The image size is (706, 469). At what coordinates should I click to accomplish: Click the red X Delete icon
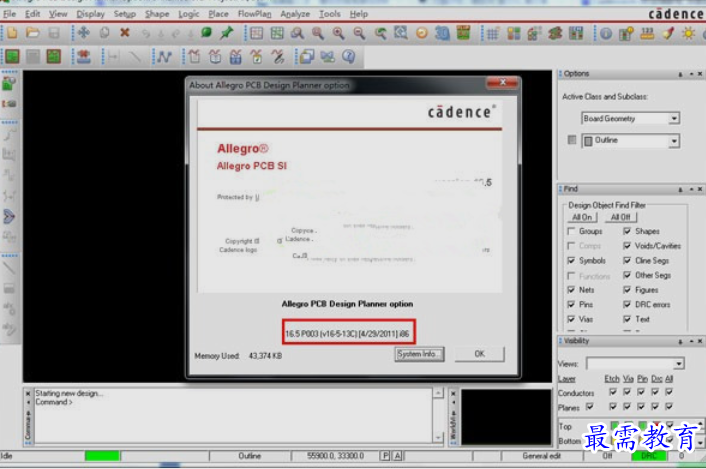point(125,33)
